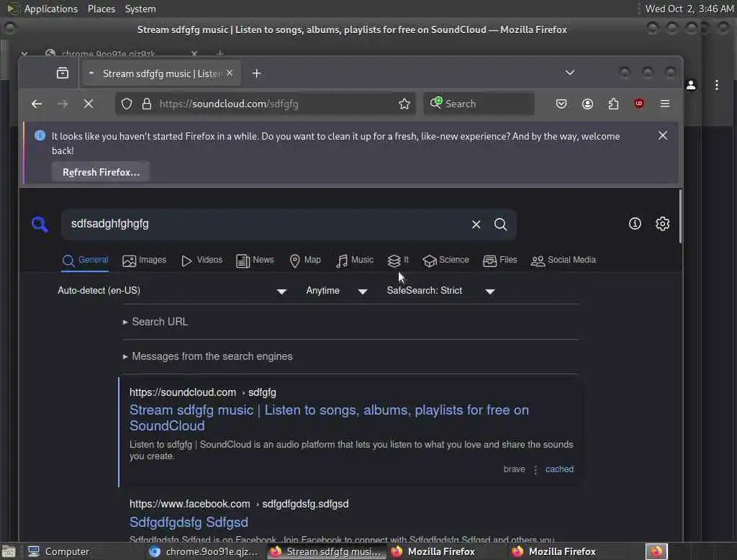
Task: Switch to the Social Media category
Action: (563, 260)
